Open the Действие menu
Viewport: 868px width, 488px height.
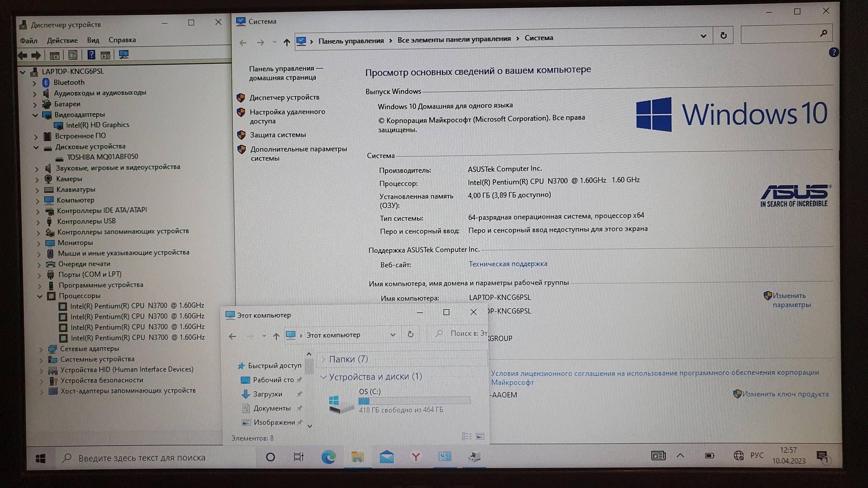(x=62, y=40)
